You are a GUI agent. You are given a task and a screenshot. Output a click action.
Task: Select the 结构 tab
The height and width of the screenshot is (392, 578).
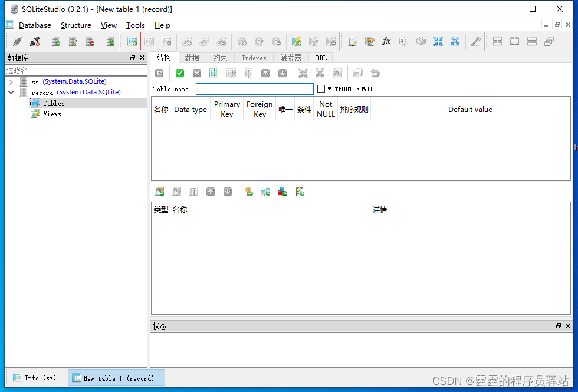[x=164, y=57]
